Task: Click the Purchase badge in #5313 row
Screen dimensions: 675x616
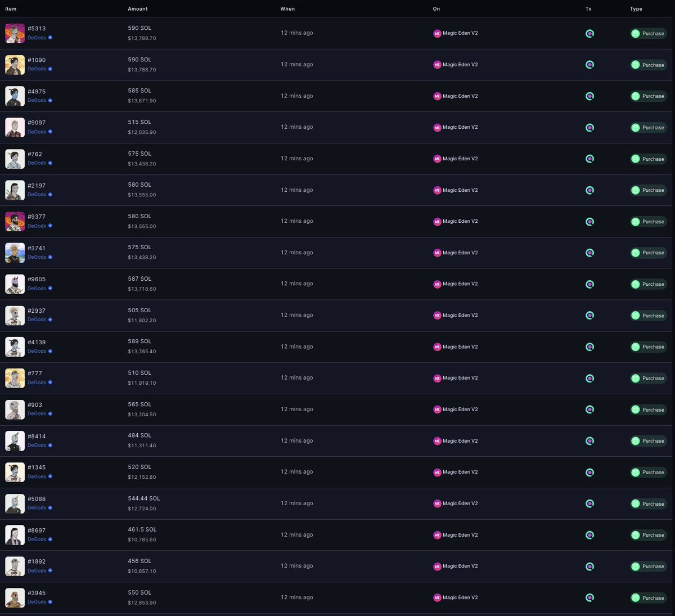Action: 648,33
